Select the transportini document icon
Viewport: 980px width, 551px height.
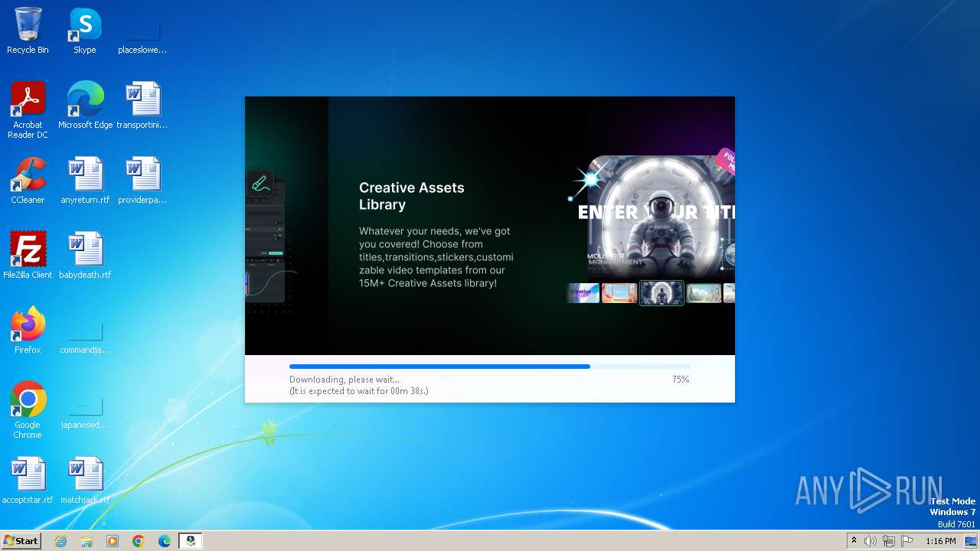142,106
